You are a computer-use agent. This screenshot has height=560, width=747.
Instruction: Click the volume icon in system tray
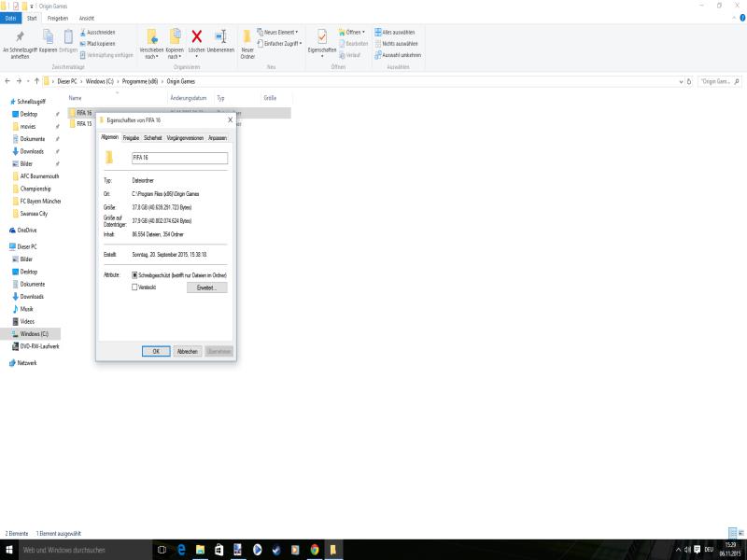[687, 550]
